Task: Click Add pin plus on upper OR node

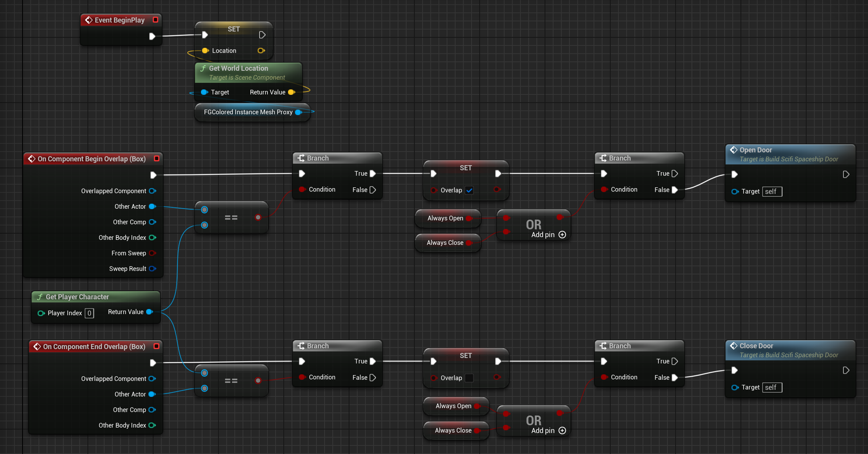Action: [x=562, y=235]
